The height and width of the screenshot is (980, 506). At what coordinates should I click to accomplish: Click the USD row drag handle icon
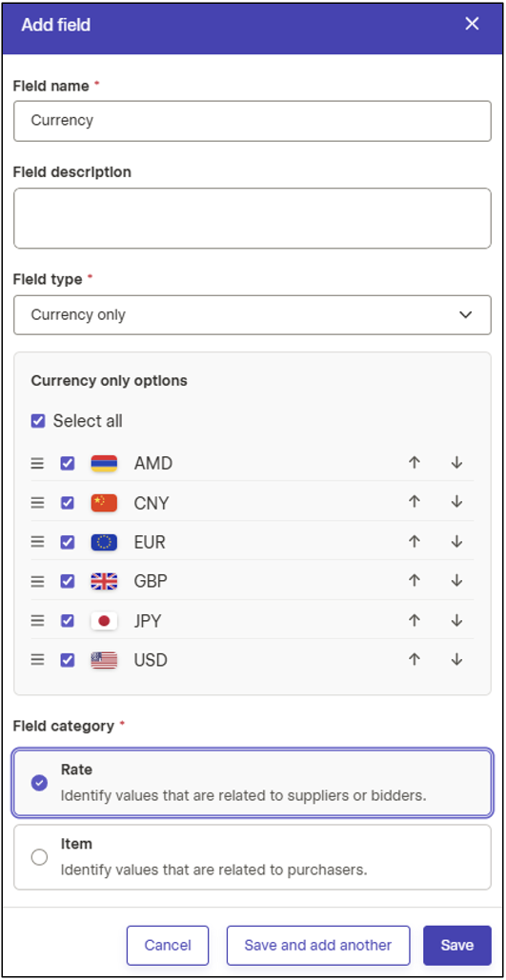[x=38, y=660]
